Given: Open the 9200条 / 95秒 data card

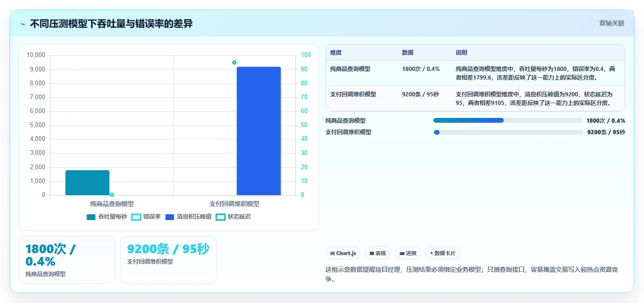Looking at the screenshot, I should (x=169, y=260).
